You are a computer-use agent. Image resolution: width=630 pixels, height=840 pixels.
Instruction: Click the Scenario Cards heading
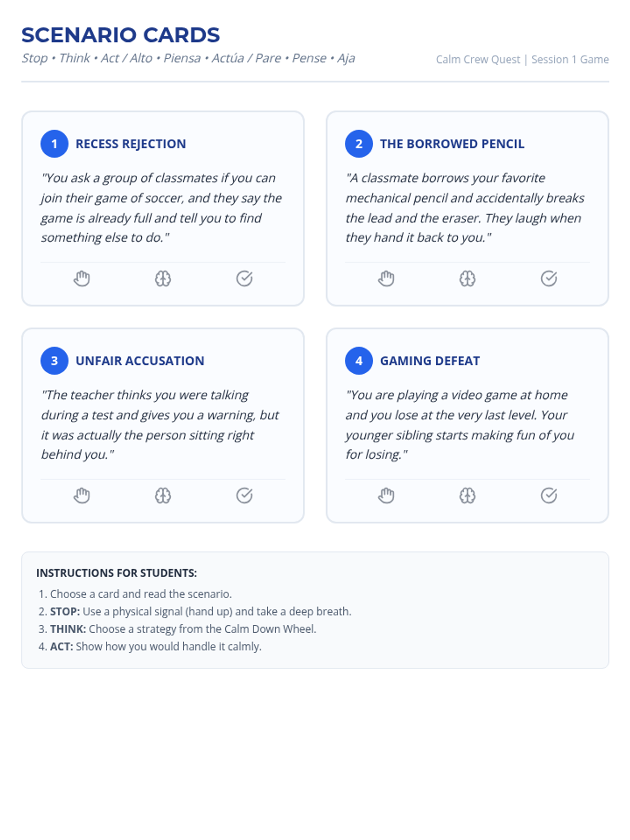pos(121,35)
